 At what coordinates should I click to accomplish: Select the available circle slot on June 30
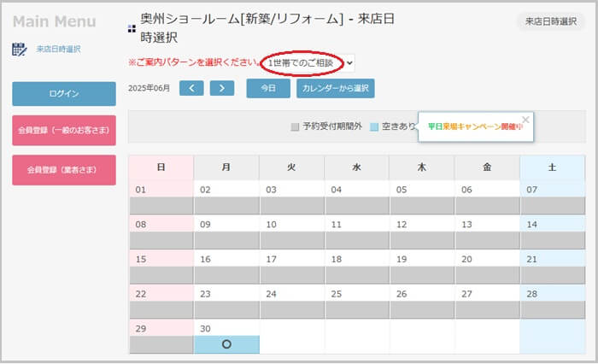pos(226,344)
